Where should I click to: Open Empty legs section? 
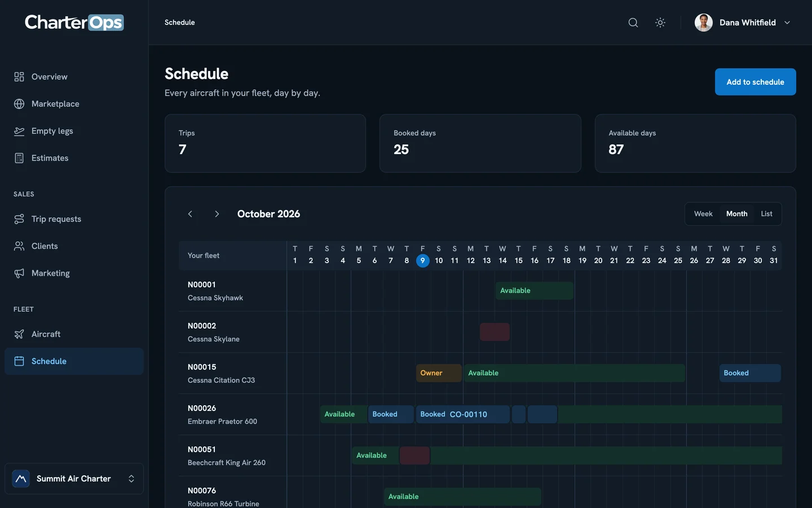click(74, 131)
